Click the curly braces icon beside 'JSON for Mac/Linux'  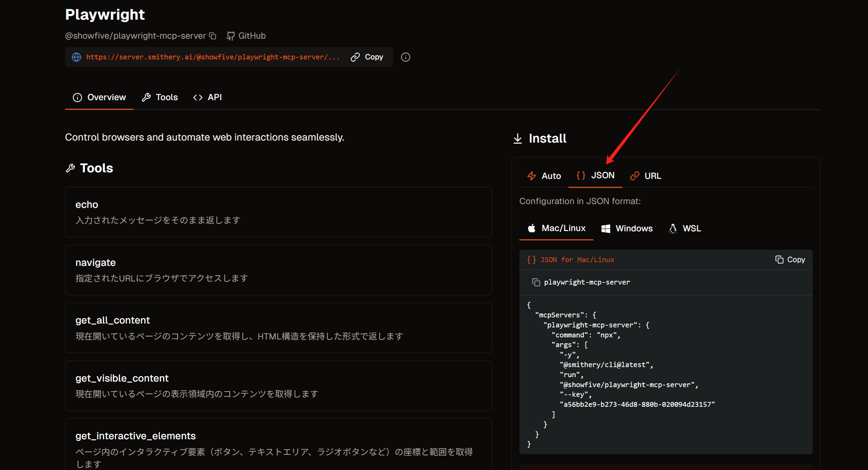(531, 260)
